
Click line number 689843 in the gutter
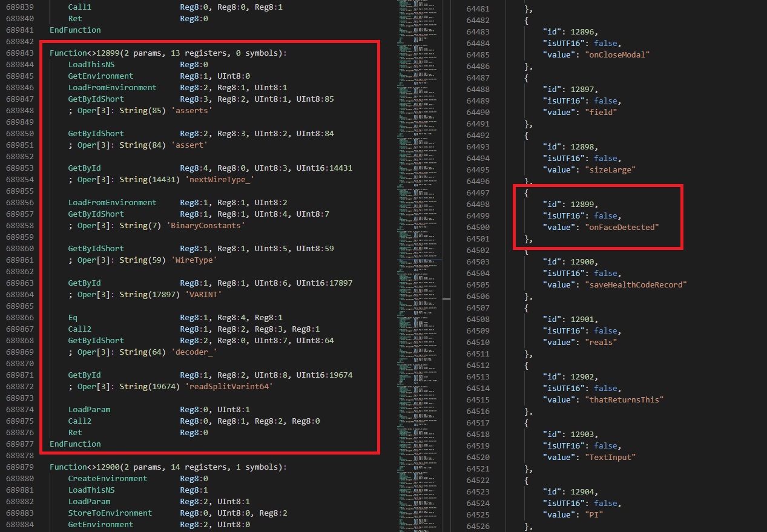(19, 53)
